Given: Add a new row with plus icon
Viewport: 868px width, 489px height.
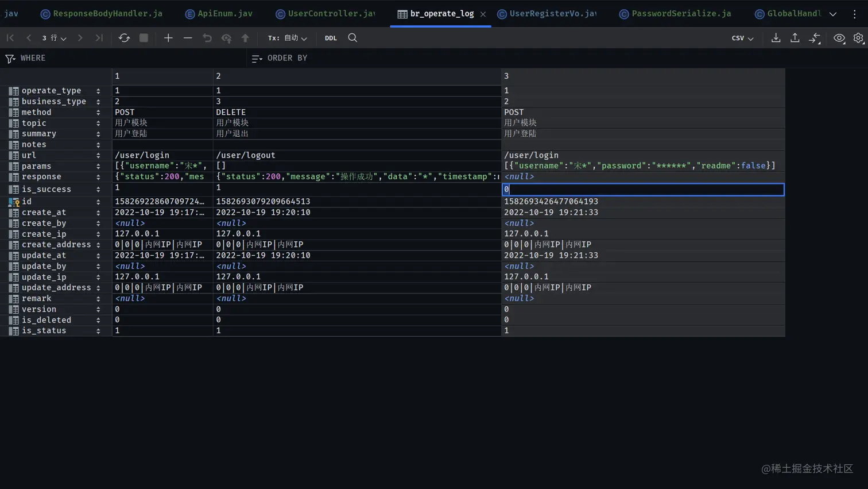Looking at the screenshot, I should [168, 38].
